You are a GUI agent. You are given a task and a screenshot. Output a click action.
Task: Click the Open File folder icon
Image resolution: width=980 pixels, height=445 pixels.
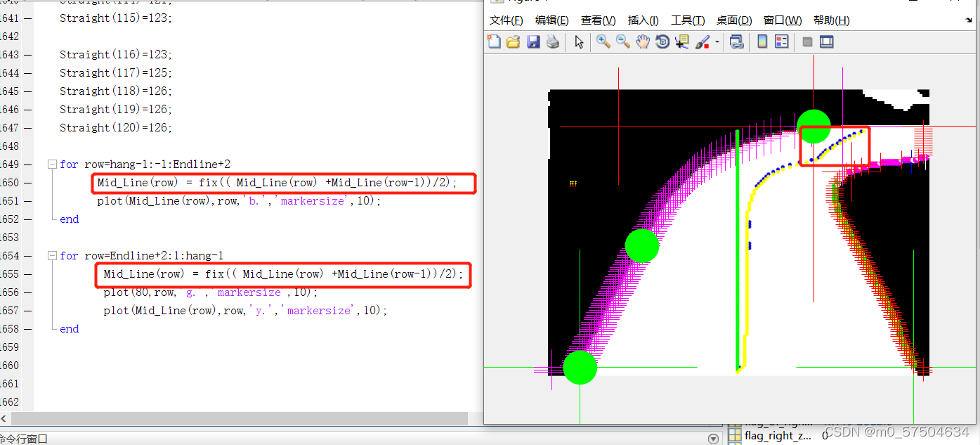click(514, 42)
